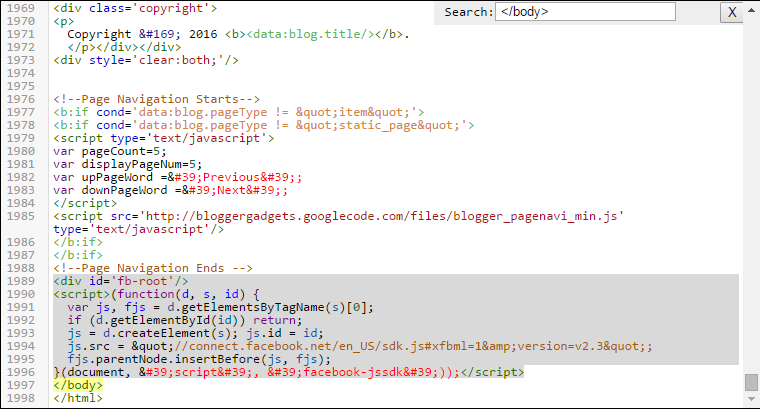Viewport: 760px width, 410px height.
Task: Click the </p></div></div> line
Action: pyautogui.click(x=124, y=47)
